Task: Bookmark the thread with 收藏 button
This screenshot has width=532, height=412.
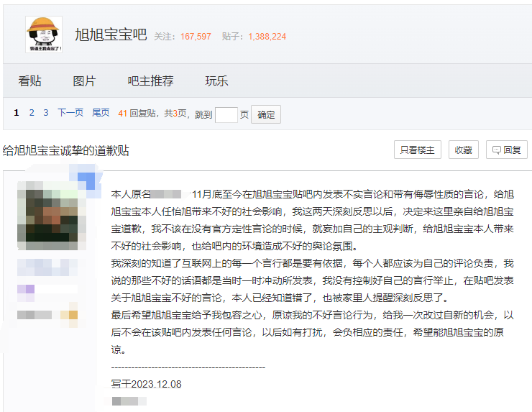Action: (464, 150)
